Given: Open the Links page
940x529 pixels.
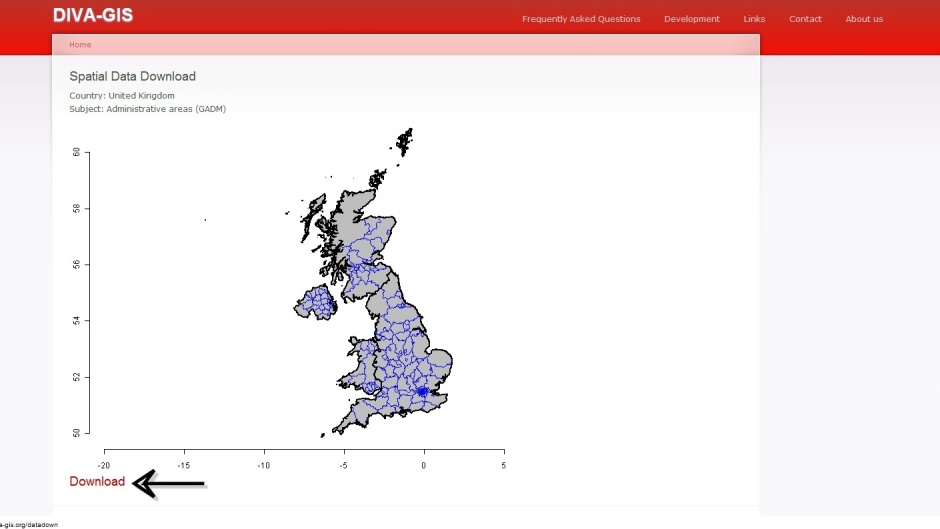Looking at the screenshot, I should [x=754, y=19].
